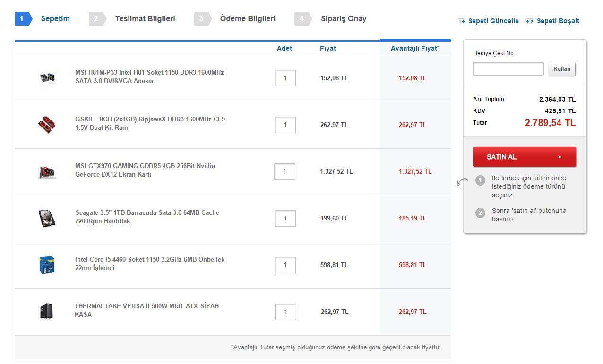The width and height of the screenshot is (603, 364).
Task: Edit quantity for MSI GTX970 graphics card
Action: [284, 172]
